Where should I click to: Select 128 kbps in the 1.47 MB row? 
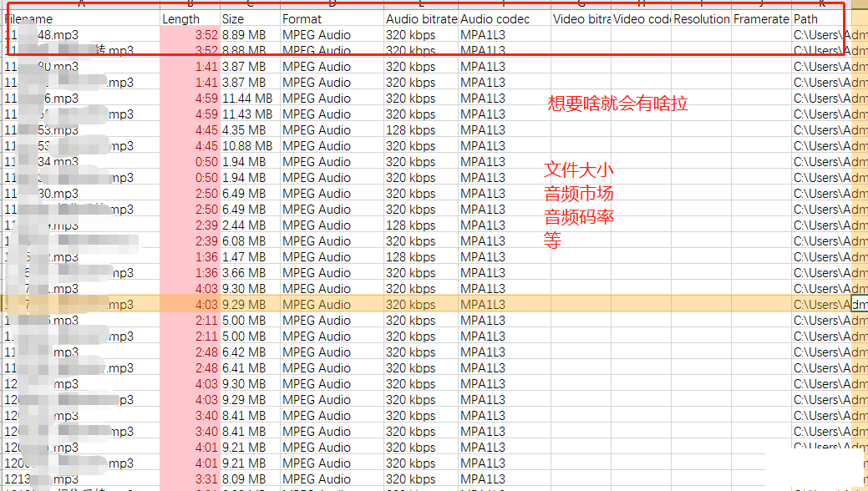coord(421,257)
